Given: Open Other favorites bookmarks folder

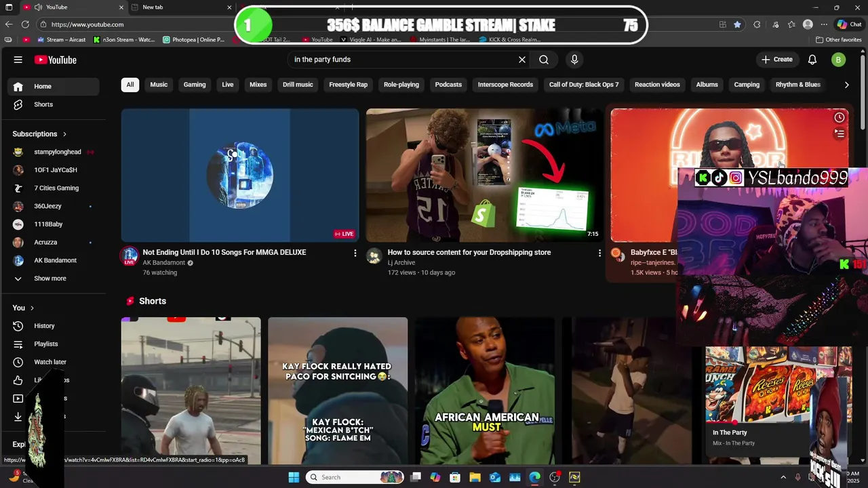Looking at the screenshot, I should click(839, 40).
